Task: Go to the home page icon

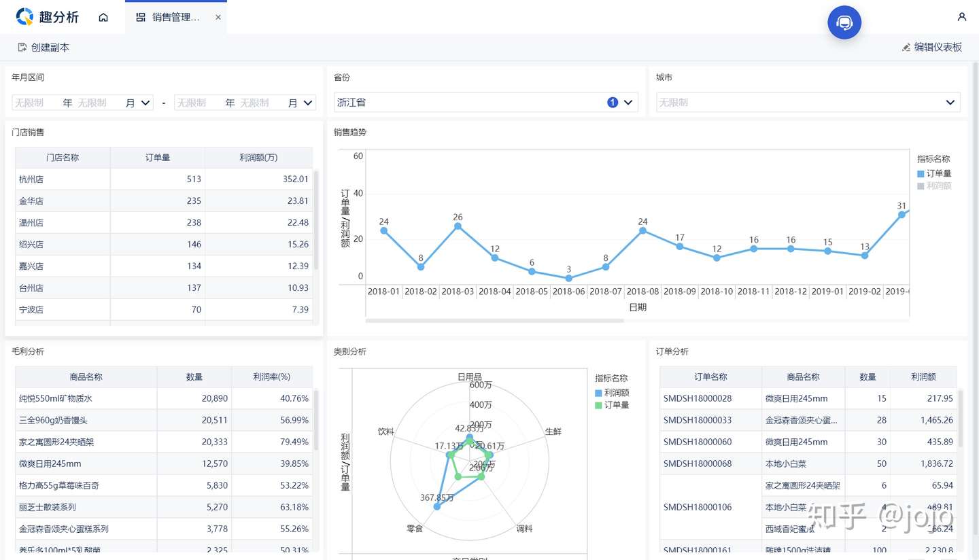Action: pyautogui.click(x=103, y=17)
